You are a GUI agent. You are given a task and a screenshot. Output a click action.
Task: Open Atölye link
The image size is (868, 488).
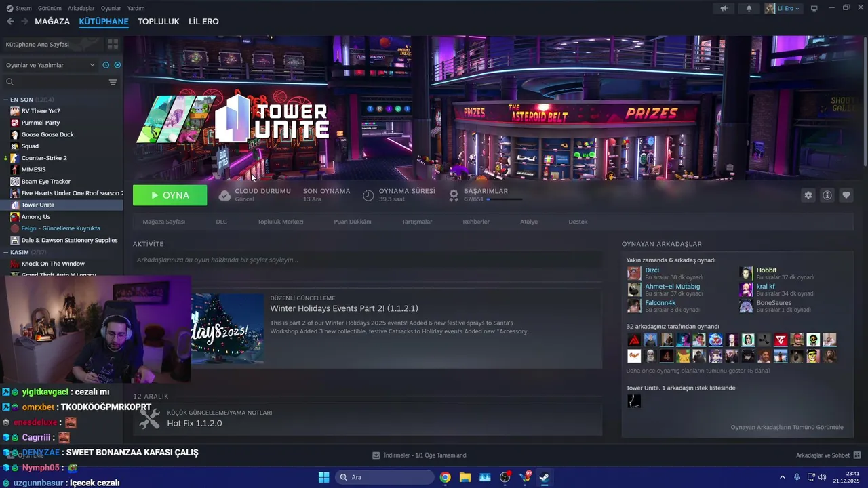click(x=529, y=222)
